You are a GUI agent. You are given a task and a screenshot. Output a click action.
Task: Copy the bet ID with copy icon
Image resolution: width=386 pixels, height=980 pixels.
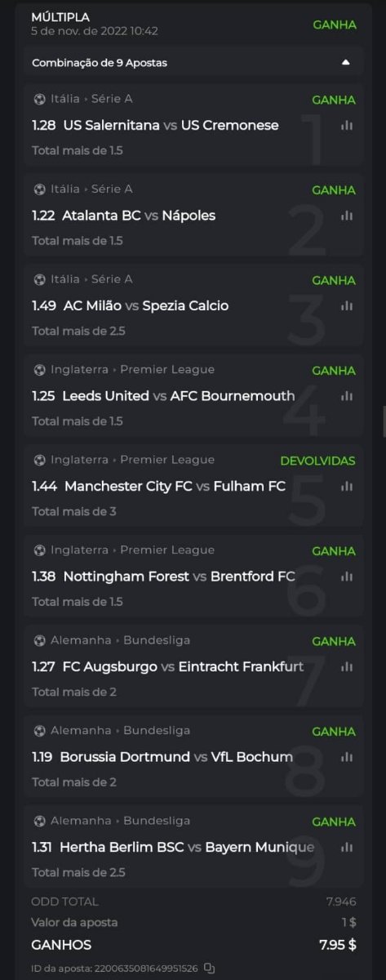(x=210, y=968)
